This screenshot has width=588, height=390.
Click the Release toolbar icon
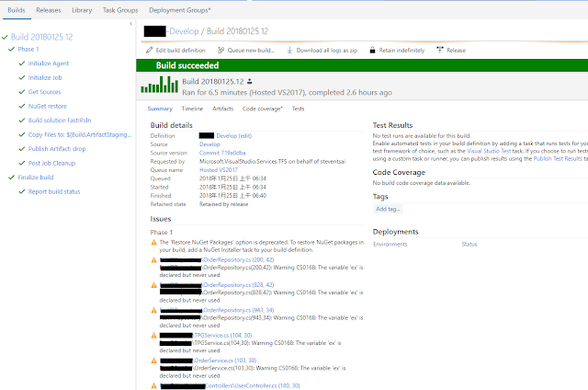(x=440, y=50)
